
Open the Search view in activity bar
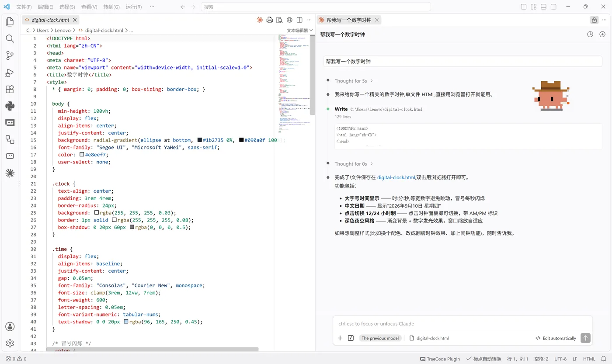[x=10, y=38]
